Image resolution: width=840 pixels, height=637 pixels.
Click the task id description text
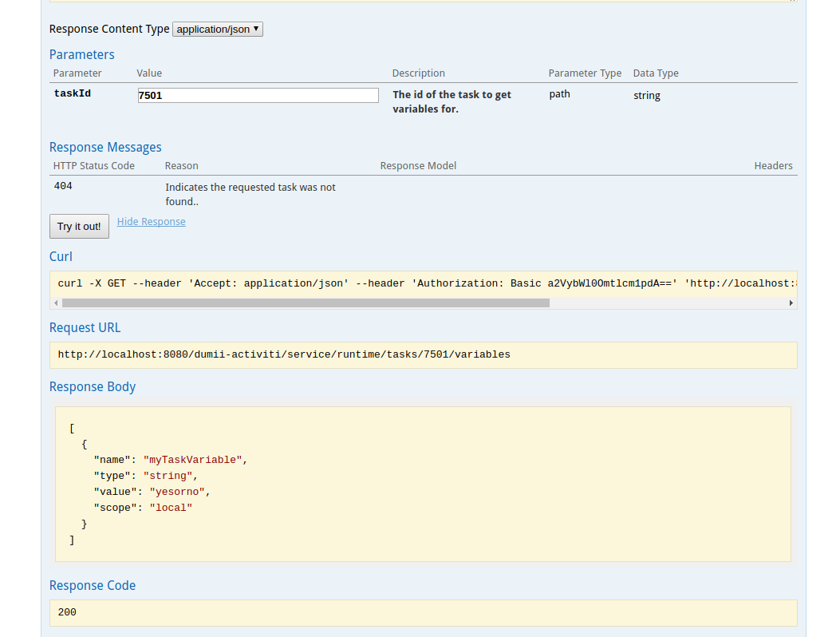[x=452, y=101]
